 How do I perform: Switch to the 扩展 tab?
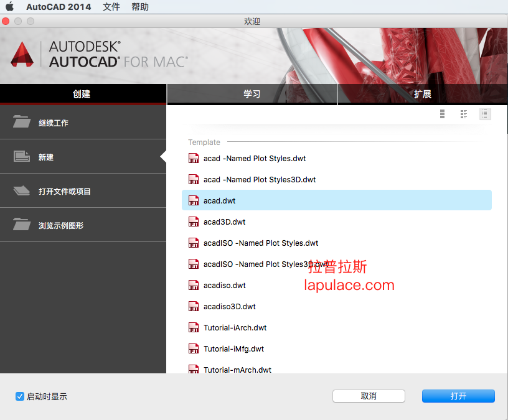click(423, 94)
